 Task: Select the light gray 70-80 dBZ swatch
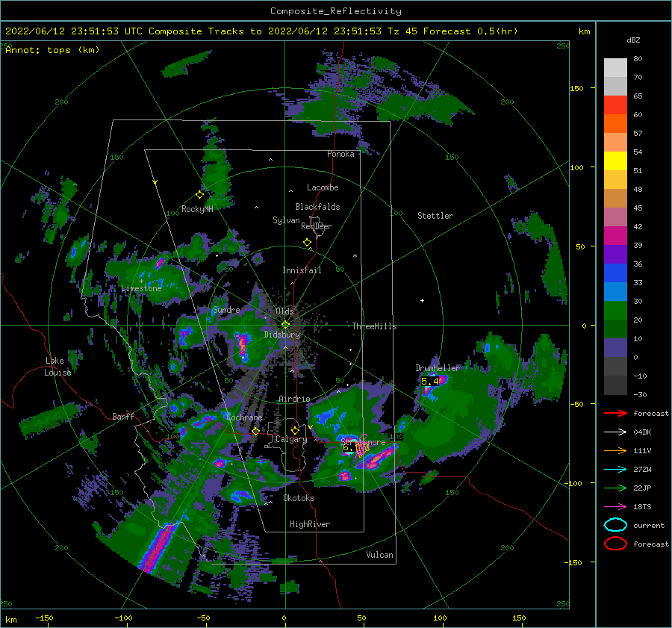[615, 67]
